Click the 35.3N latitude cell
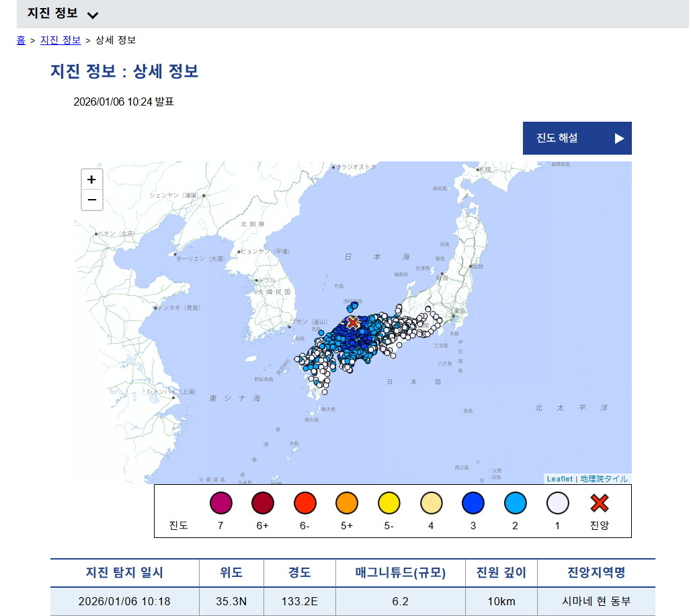 [231, 601]
